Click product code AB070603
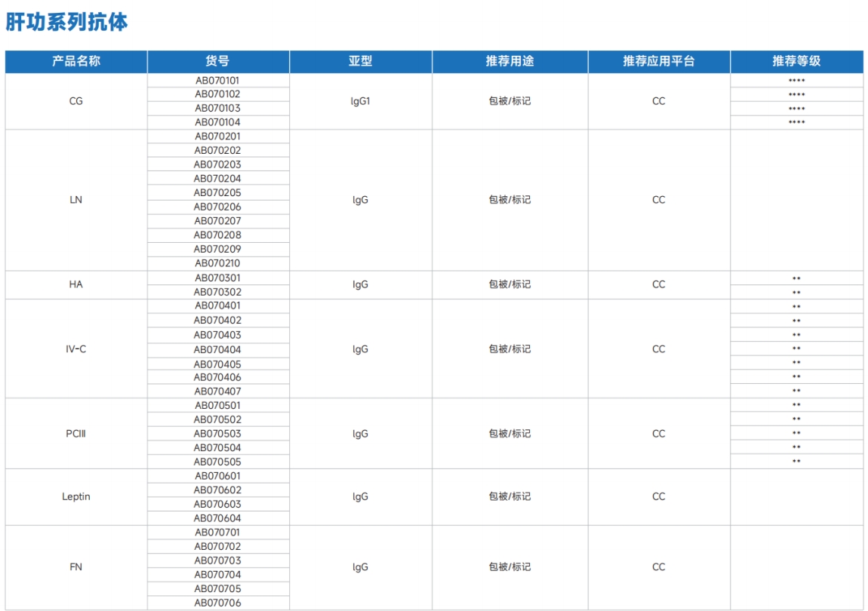The image size is (868, 611). [x=217, y=504]
